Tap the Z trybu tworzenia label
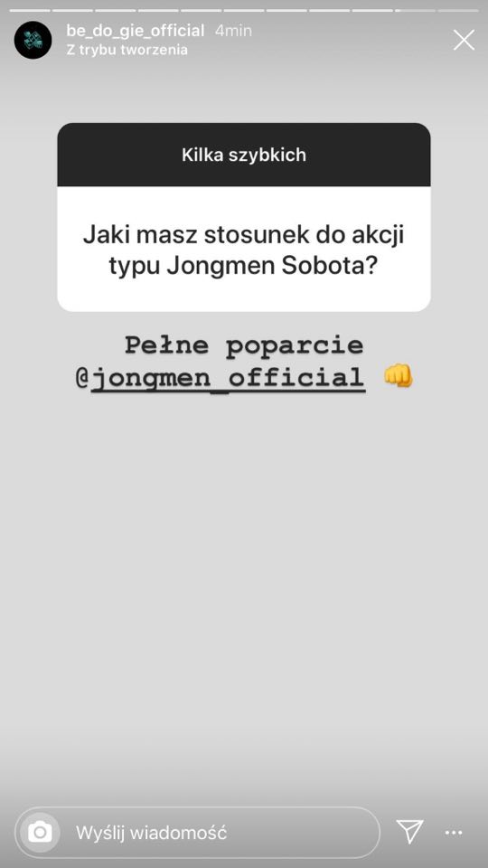Viewport: 488px width, 868px height. coord(127,50)
